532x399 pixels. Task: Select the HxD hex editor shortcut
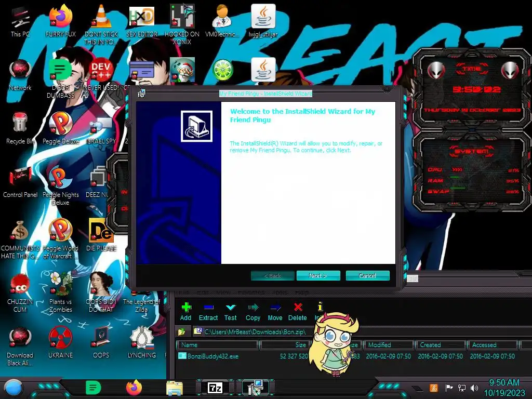(x=142, y=22)
